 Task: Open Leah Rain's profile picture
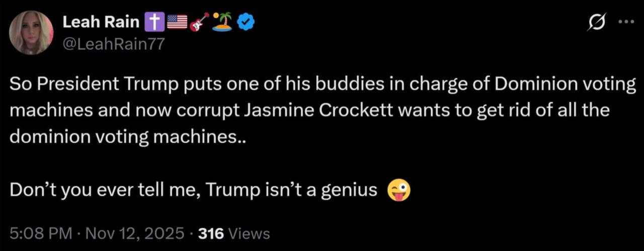pos(31,33)
